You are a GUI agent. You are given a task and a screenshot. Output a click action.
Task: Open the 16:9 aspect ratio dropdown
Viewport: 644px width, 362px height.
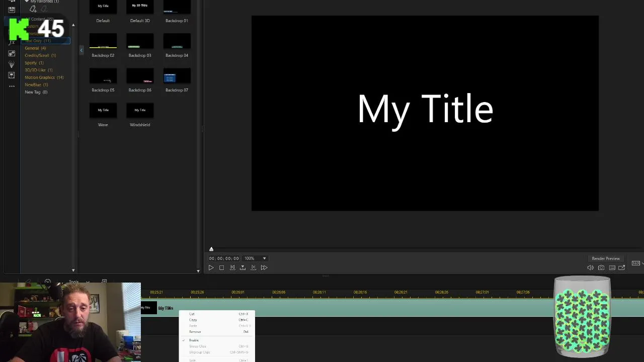click(637, 263)
